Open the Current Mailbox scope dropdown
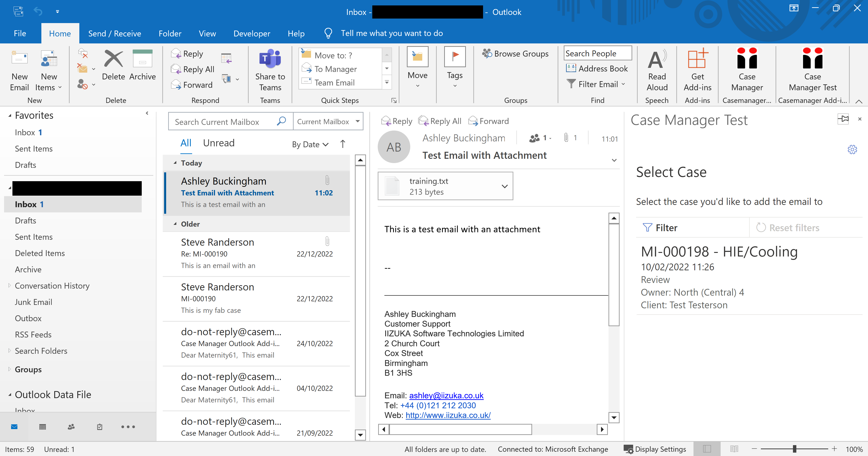Image resolution: width=868 pixels, height=456 pixels. pos(328,121)
